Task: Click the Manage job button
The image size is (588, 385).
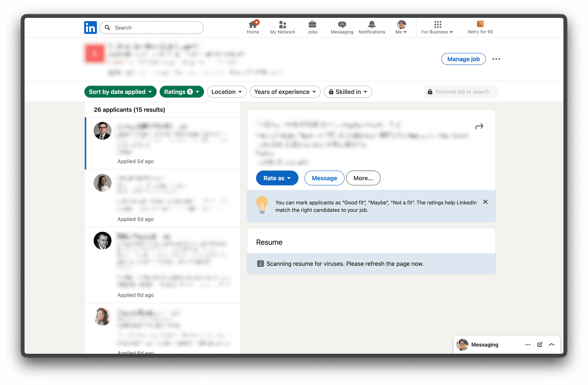Action: pos(463,59)
